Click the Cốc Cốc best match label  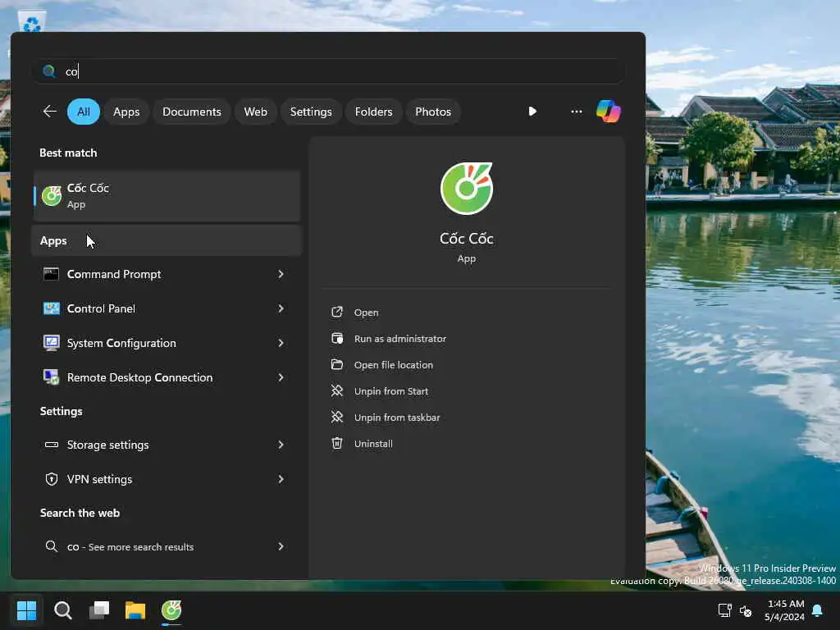88,188
